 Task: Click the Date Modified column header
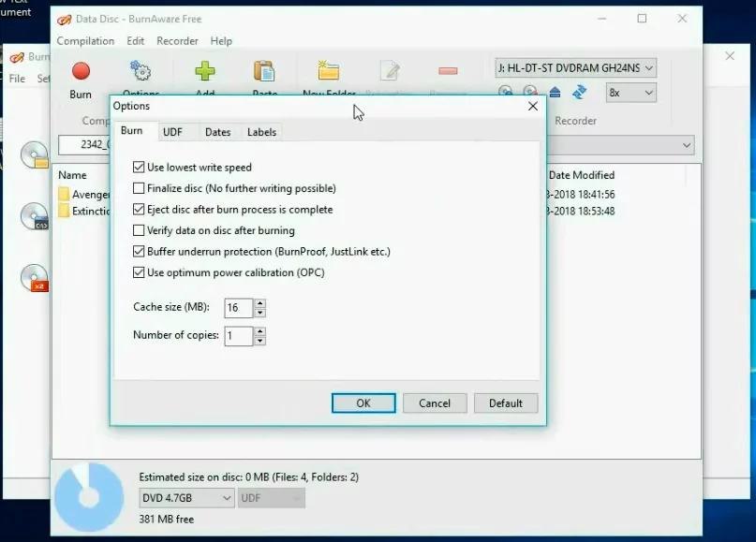[x=582, y=175]
